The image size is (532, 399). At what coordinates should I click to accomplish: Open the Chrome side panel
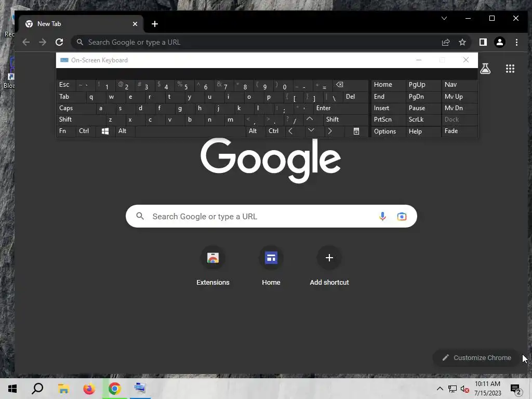483,42
